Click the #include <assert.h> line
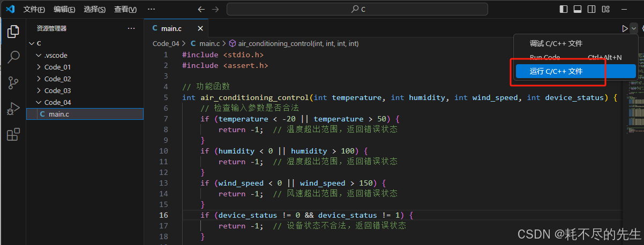 225,65
